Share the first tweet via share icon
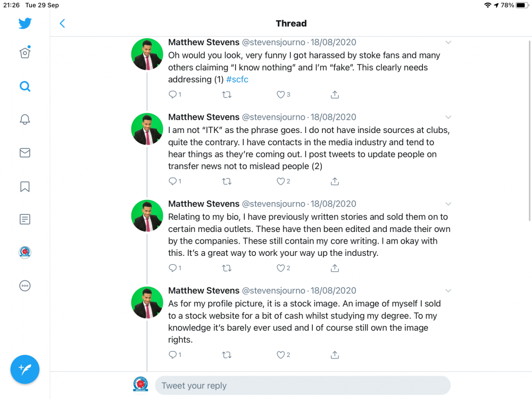 point(335,95)
